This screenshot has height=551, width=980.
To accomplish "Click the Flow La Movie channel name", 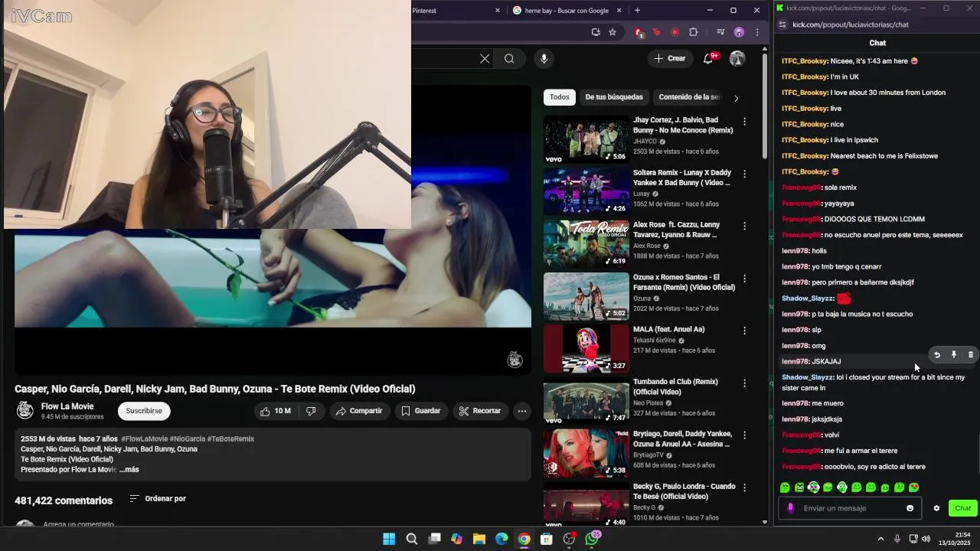I will pyautogui.click(x=67, y=406).
